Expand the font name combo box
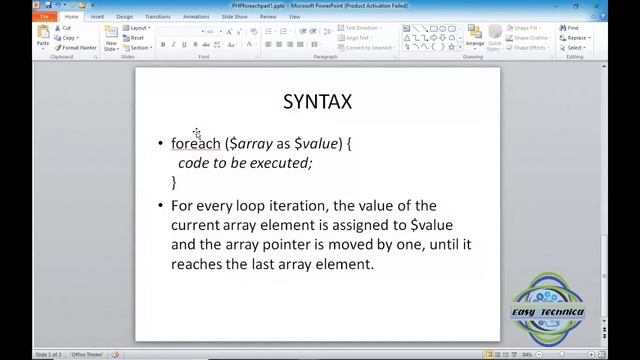Screen dimensions: 640x360 click(202, 31)
